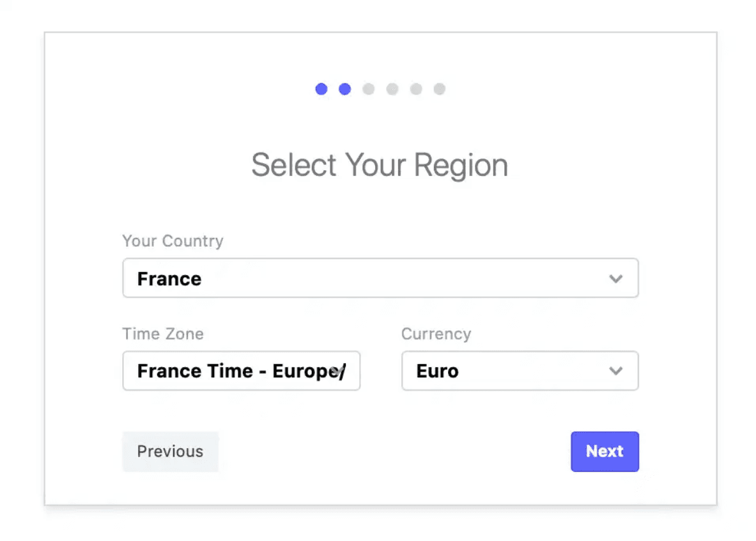Jump to the third step dot
The height and width of the screenshot is (541, 756).
[x=369, y=89]
